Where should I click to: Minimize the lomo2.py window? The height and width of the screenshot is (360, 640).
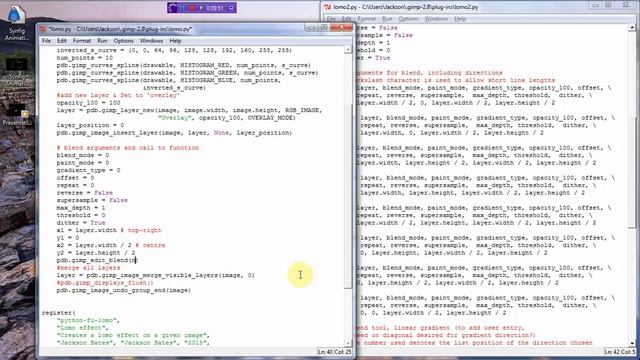pyautogui.click(x=596, y=5)
